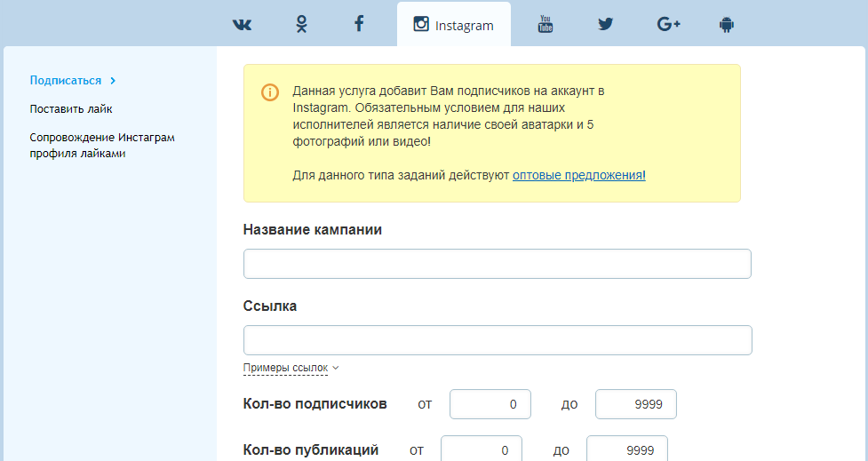868x461 pixels.
Task: Open the YouTube services tab
Action: point(545,25)
